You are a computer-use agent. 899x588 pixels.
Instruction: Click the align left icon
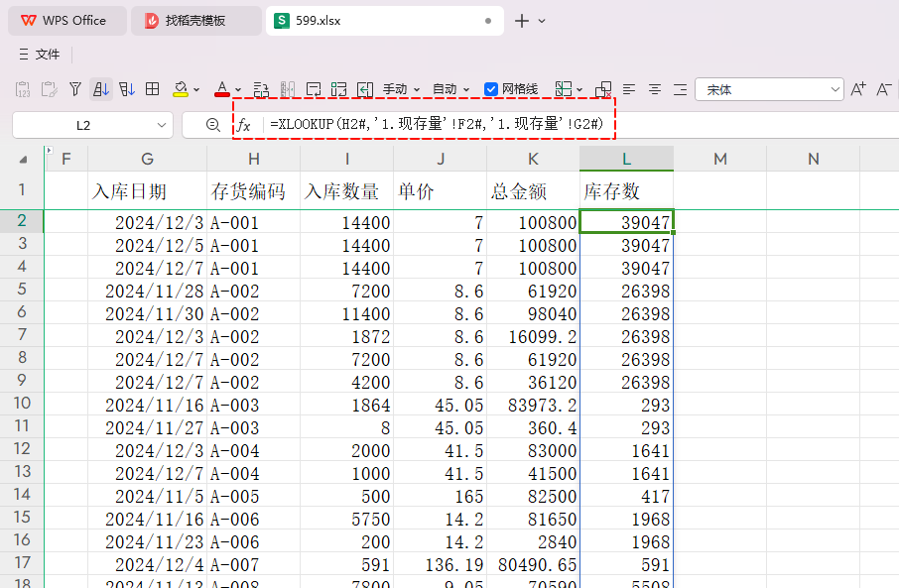pos(629,89)
